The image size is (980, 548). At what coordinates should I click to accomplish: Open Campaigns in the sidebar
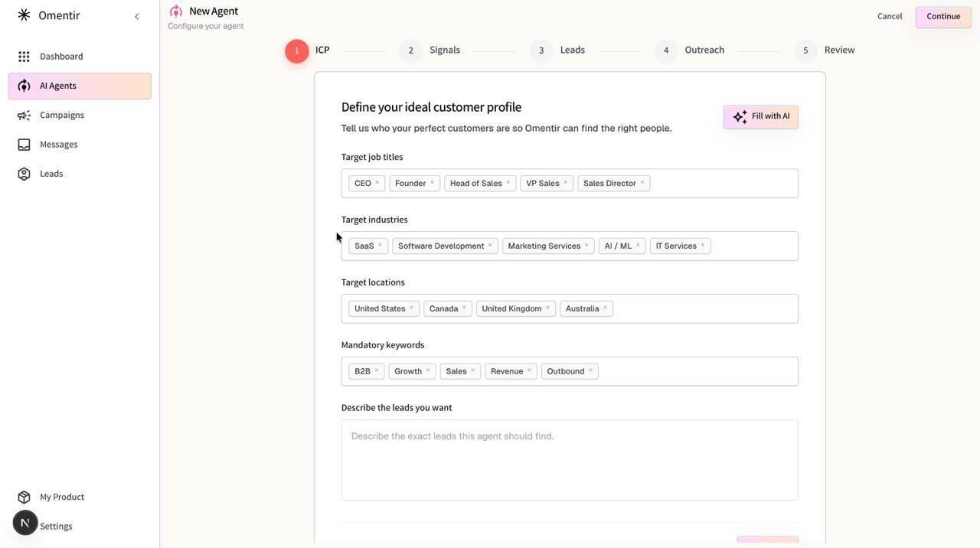coord(80,116)
